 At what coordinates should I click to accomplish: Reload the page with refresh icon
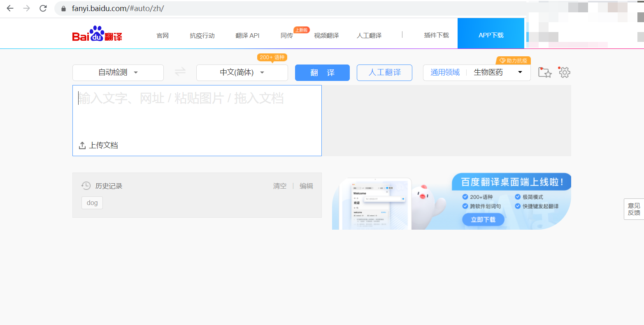(x=43, y=8)
